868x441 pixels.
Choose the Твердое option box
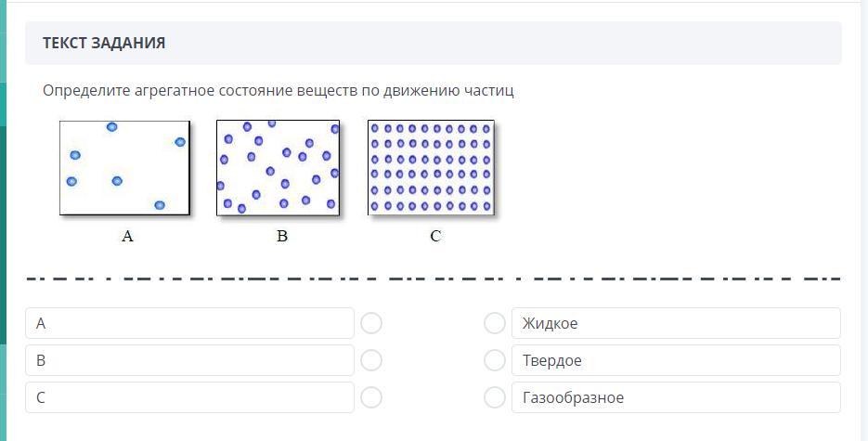tap(675, 360)
